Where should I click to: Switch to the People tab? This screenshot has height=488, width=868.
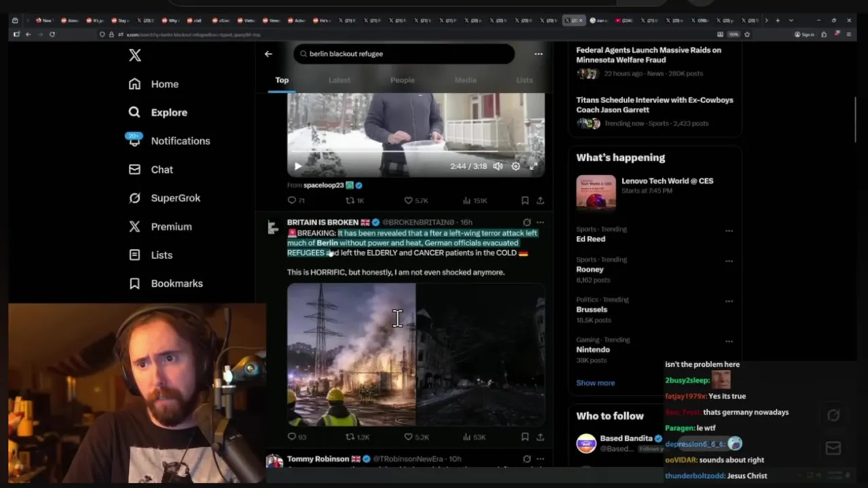point(402,80)
